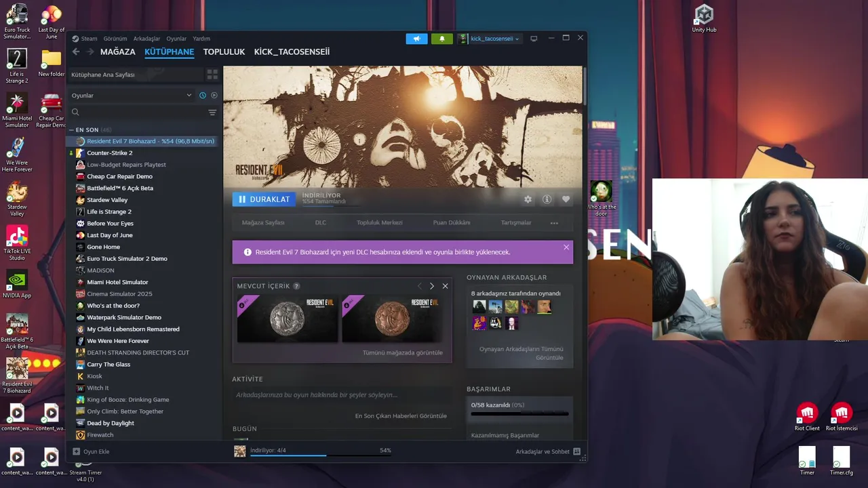Open the DLC game tab

coord(320,222)
